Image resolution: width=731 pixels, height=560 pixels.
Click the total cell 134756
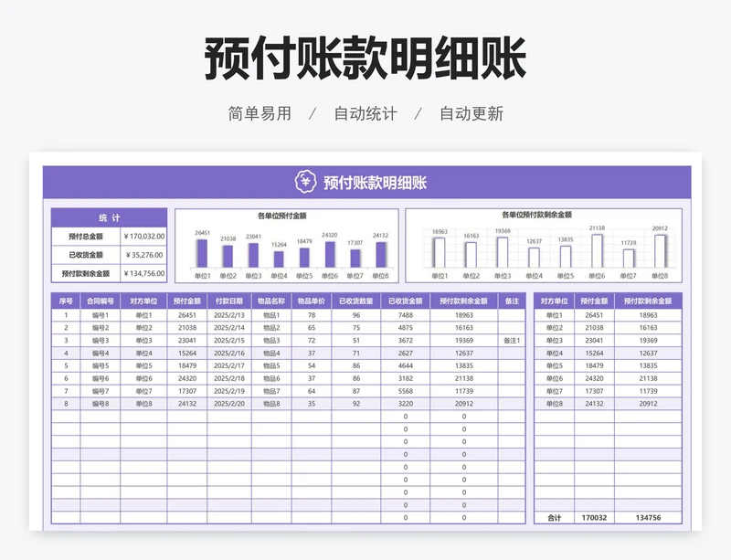pos(648,518)
